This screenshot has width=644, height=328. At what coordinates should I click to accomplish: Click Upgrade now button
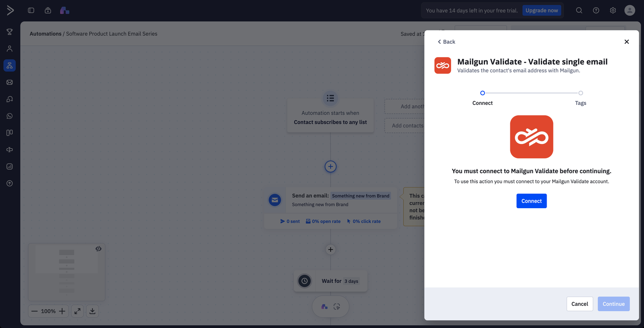(542, 10)
